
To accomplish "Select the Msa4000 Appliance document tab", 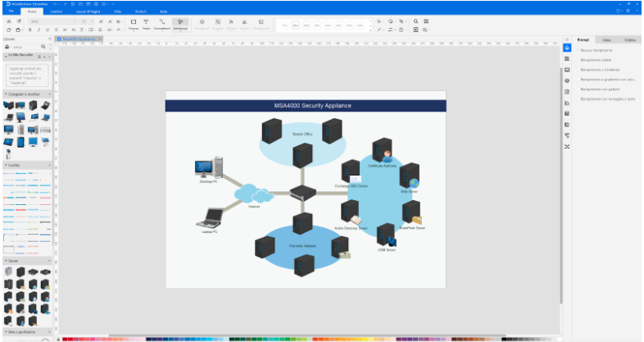I will 79,39.
